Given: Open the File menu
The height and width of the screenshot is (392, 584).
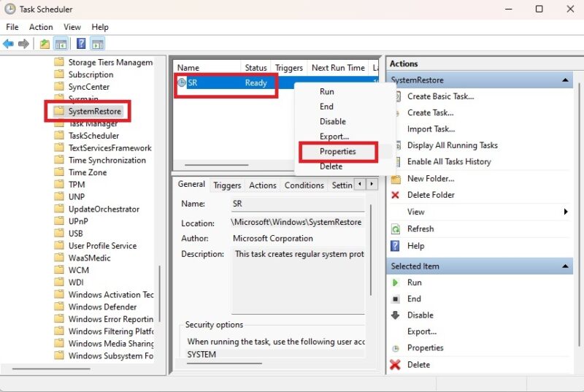Looking at the screenshot, I should pos(12,27).
